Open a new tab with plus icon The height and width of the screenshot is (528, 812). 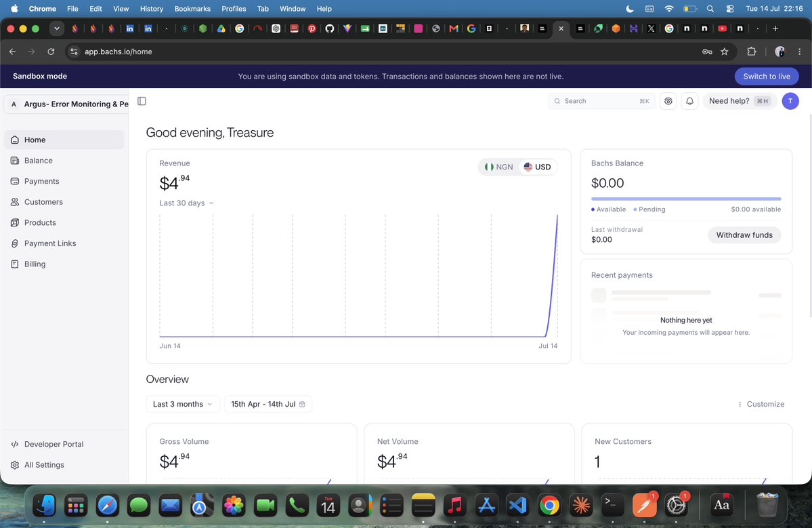[775, 28]
